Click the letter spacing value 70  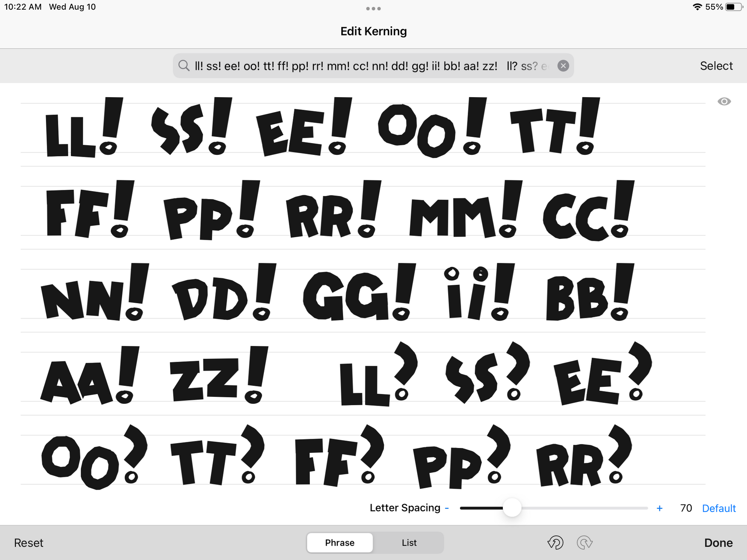(686, 508)
